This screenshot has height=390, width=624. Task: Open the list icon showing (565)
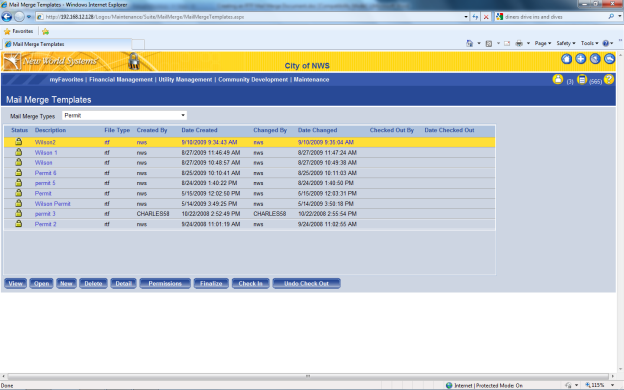click(582, 80)
